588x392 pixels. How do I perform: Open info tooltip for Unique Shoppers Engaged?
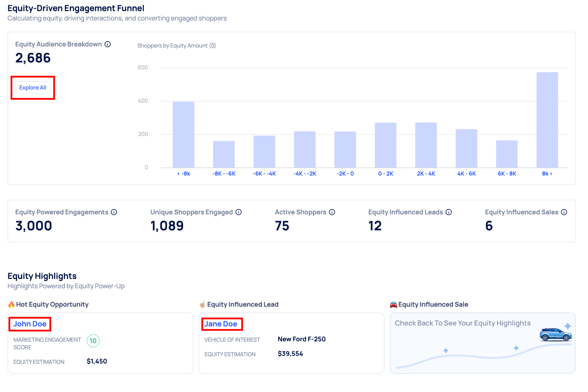point(238,212)
